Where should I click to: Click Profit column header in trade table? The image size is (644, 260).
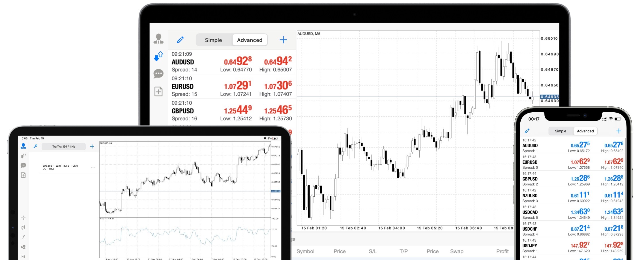click(502, 251)
